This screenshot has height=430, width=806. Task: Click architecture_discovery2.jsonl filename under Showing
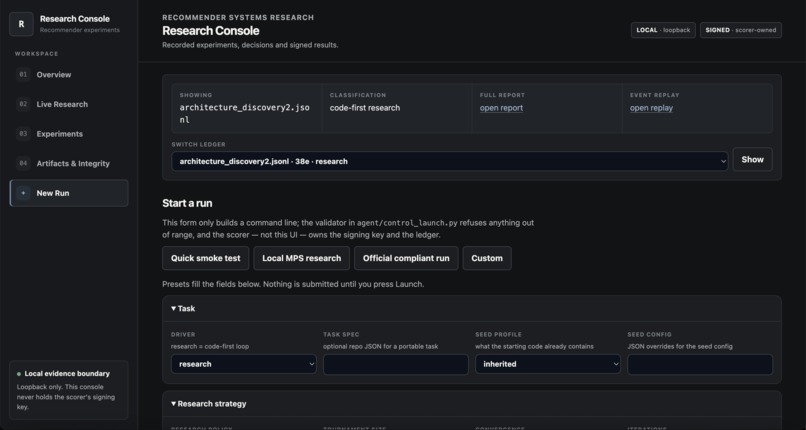244,114
